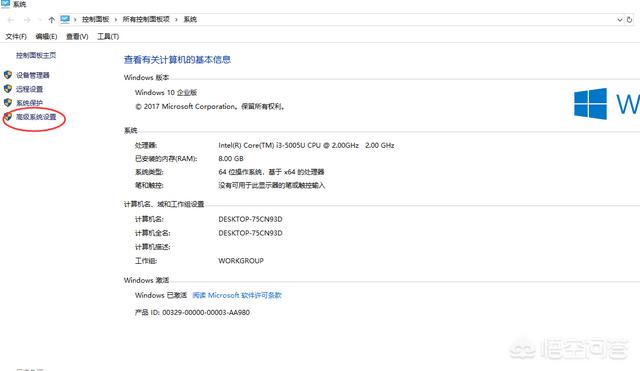Click the 2017 Microsoft Corporation copyright text
The width and height of the screenshot is (640, 371).
pyautogui.click(x=210, y=107)
